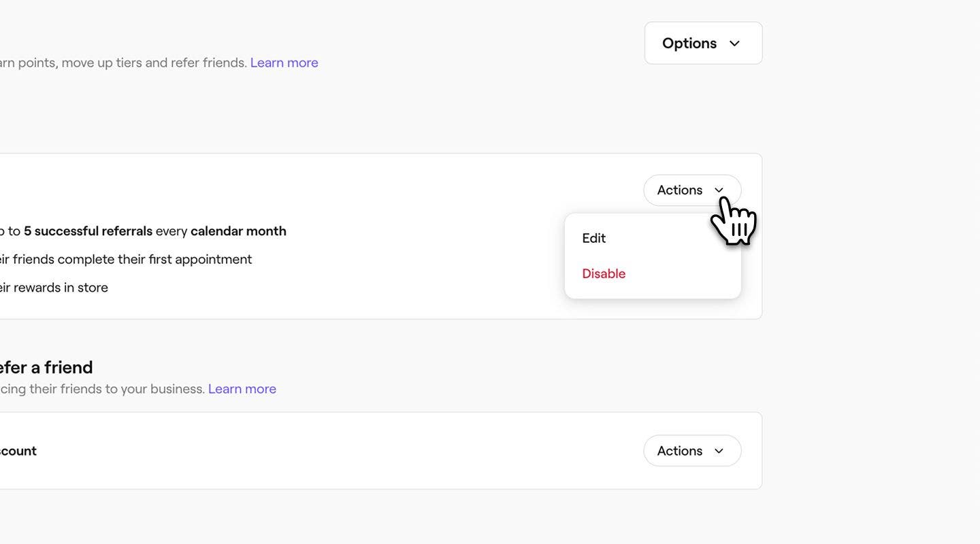Click the calendar month bold text

click(238, 230)
